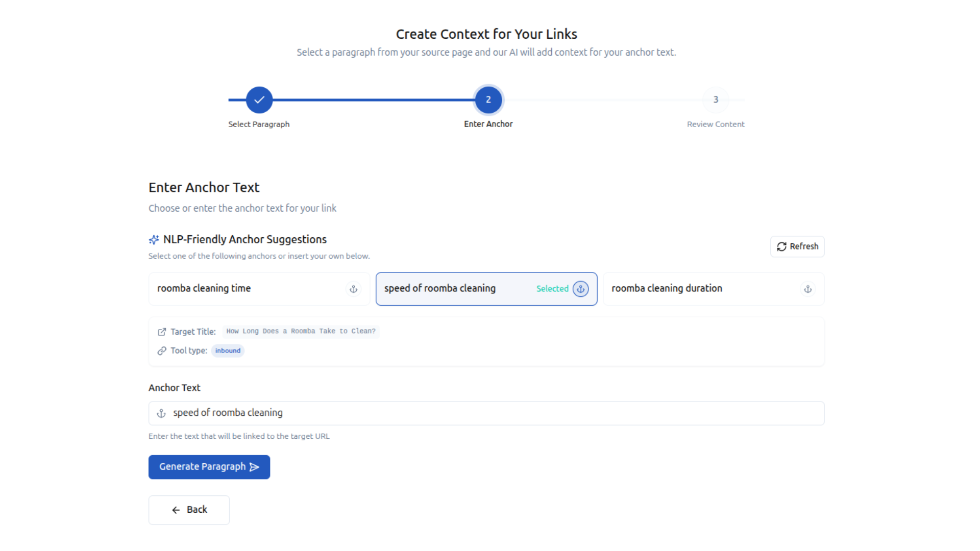
Task: Click the chain link icon beside Tool type
Action: pyautogui.click(x=162, y=351)
